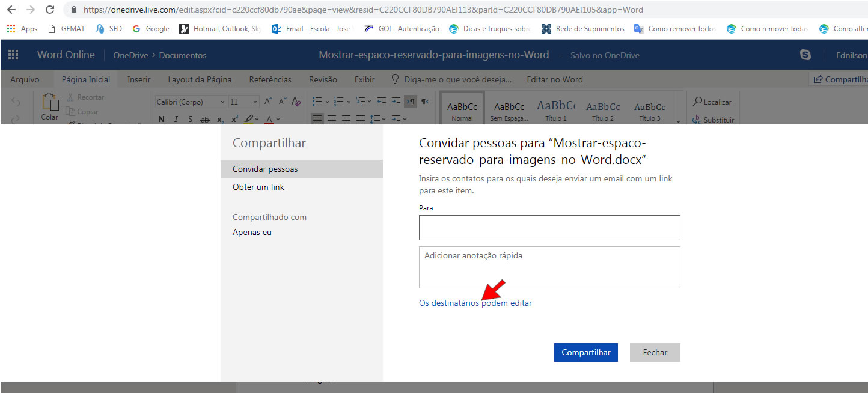Image resolution: width=868 pixels, height=393 pixels.
Task: Align text left
Action: 317,119
